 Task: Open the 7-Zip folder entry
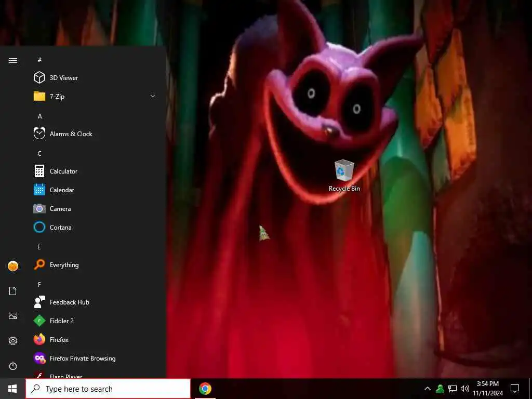pos(96,96)
